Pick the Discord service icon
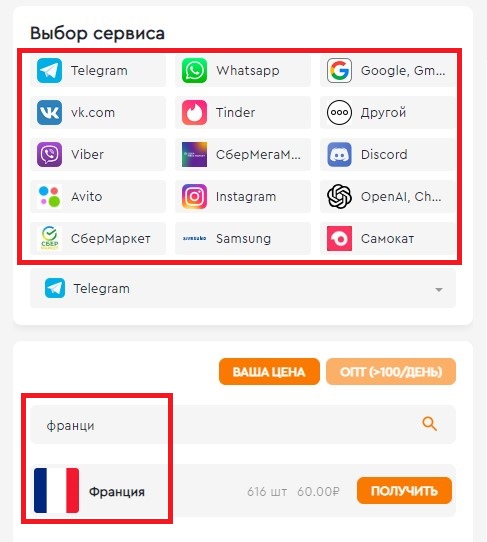This screenshot has height=542, width=487. pos(339,154)
